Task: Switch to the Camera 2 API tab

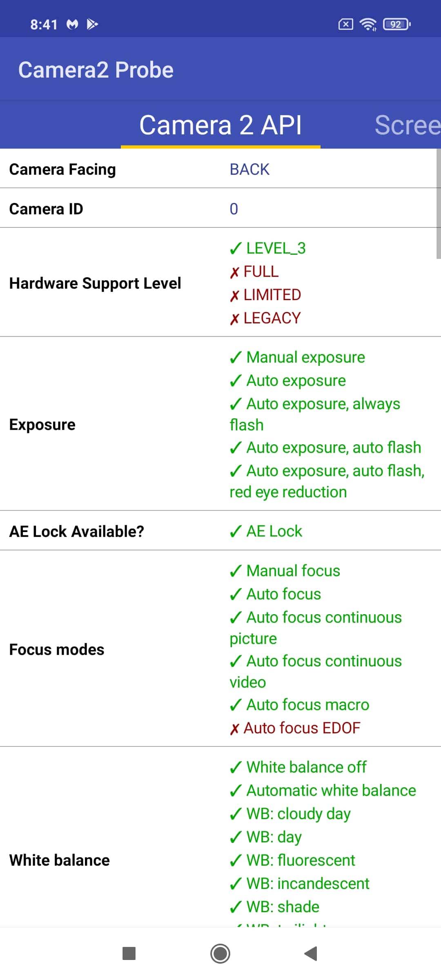Action: 220,125
